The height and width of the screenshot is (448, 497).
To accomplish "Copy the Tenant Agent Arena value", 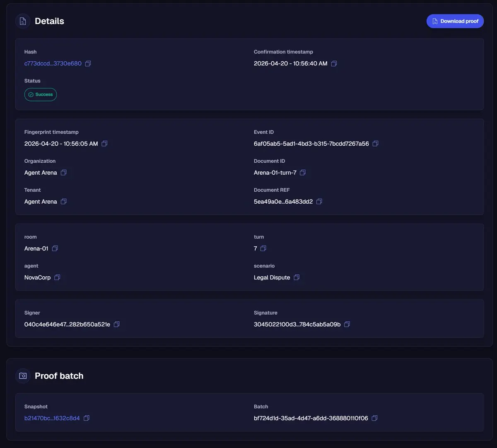I will (x=63, y=202).
